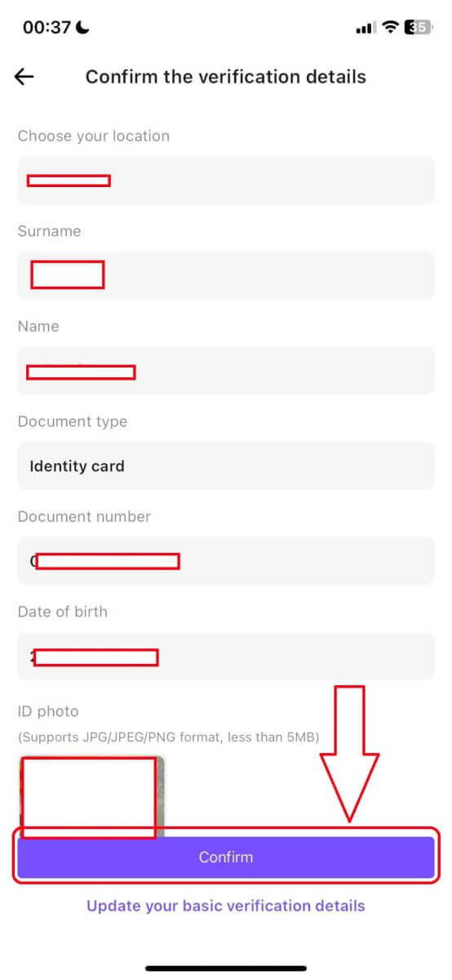
Task: Tap the home indicator bar
Action: coord(226,969)
